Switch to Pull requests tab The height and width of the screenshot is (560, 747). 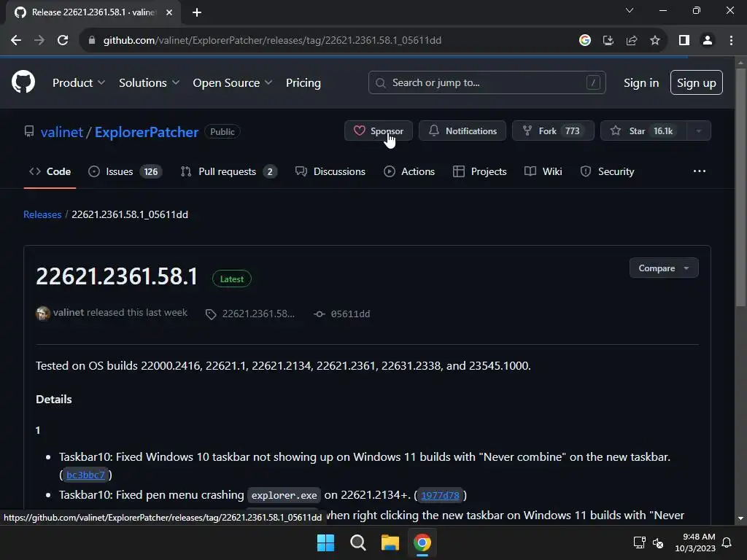(228, 171)
